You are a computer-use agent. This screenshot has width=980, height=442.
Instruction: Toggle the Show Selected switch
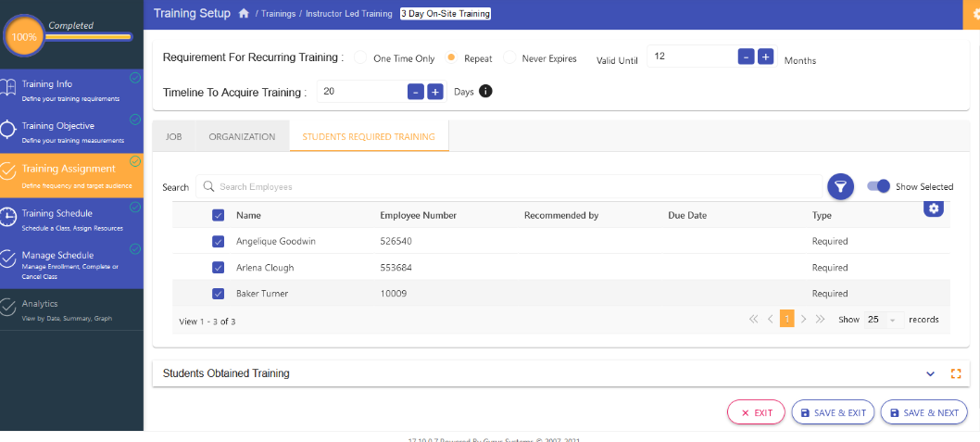click(879, 186)
